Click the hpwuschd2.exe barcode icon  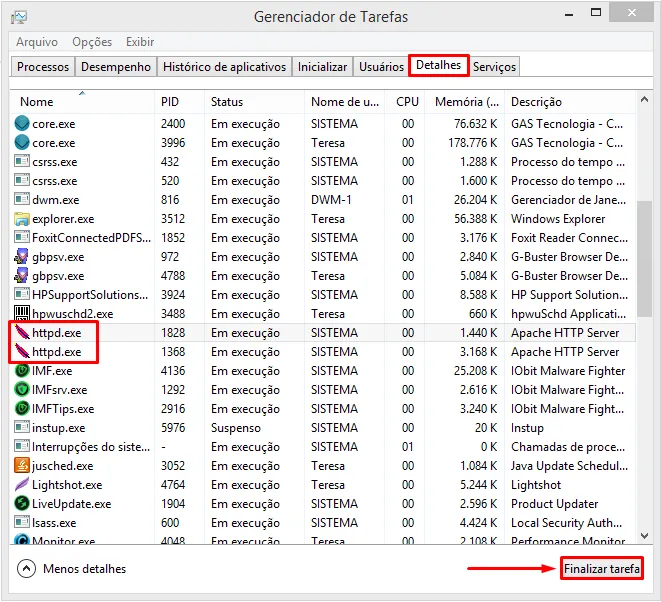(x=21, y=313)
